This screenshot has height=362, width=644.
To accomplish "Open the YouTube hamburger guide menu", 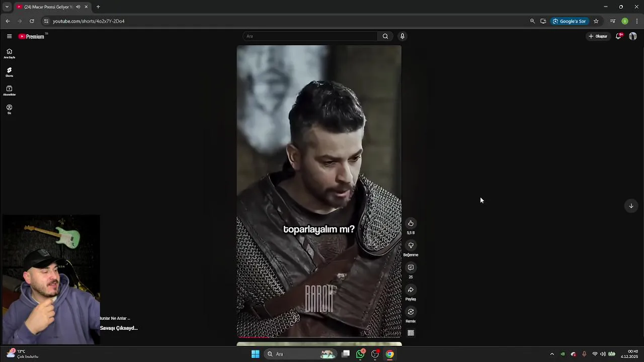I will pos(9,36).
